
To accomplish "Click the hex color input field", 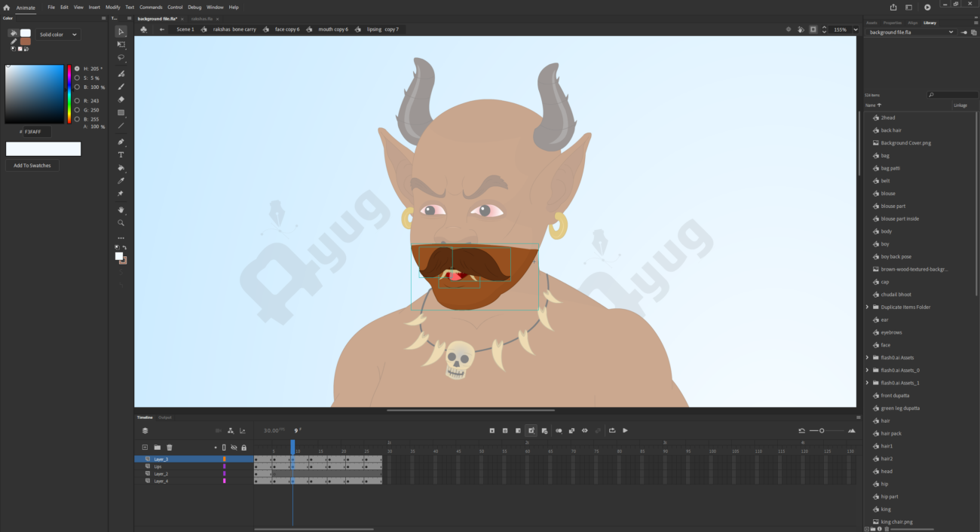I will click(36, 132).
